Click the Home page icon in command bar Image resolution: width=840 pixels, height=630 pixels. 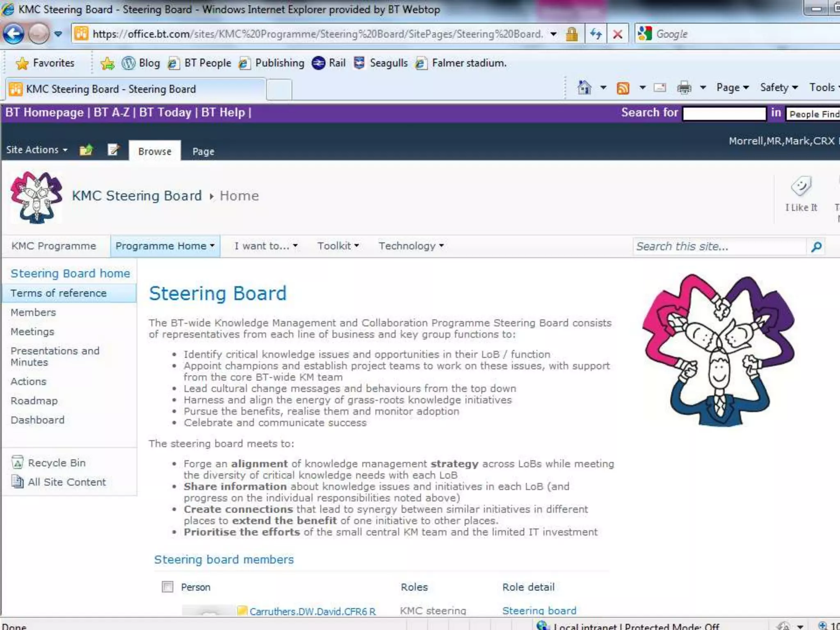click(584, 87)
